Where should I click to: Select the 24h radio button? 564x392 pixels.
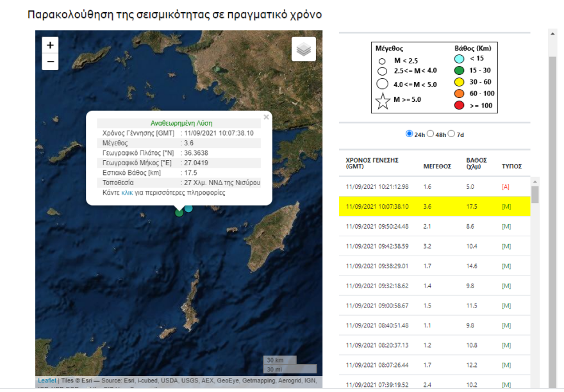coord(408,133)
